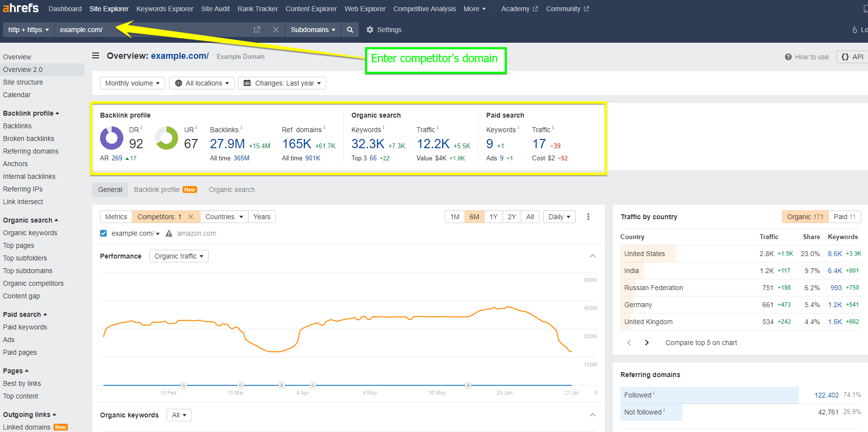The image size is (868, 432).
Task: Open Changes: Last year dropdown
Action: (282, 83)
